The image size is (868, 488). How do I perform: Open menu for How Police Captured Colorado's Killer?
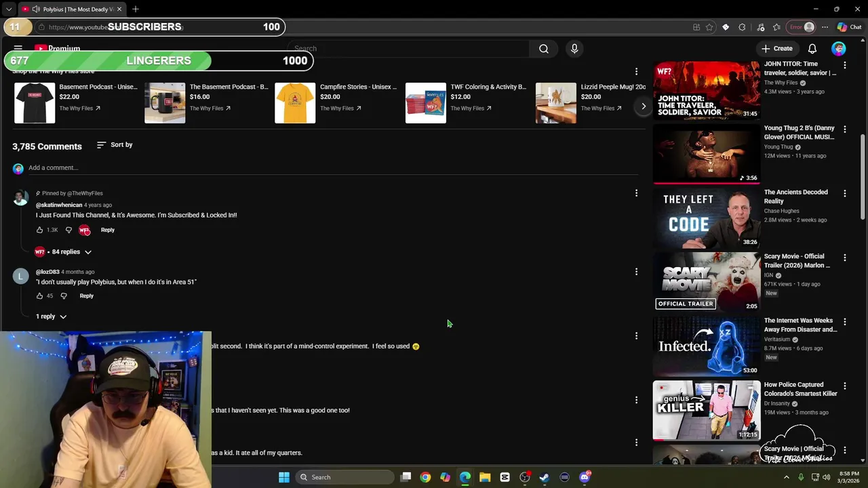[845, 386]
